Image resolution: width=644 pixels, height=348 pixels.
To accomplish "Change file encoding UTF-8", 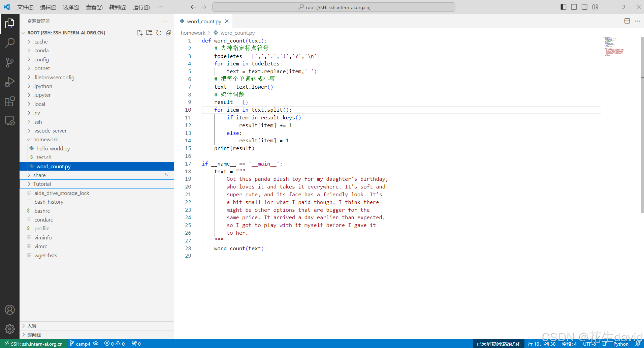I will (590, 344).
